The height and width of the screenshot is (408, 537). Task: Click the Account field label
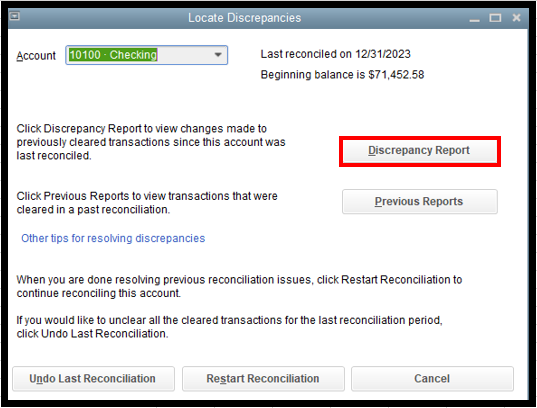36,56
